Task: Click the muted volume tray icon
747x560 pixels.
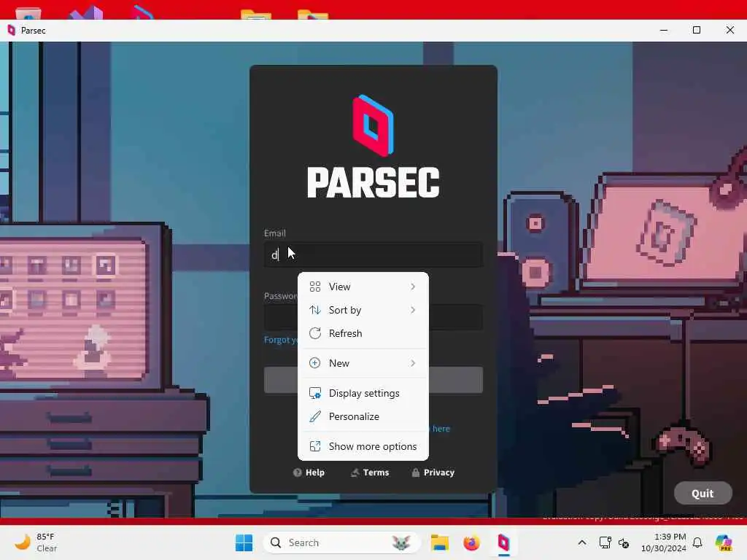Action: tap(624, 542)
